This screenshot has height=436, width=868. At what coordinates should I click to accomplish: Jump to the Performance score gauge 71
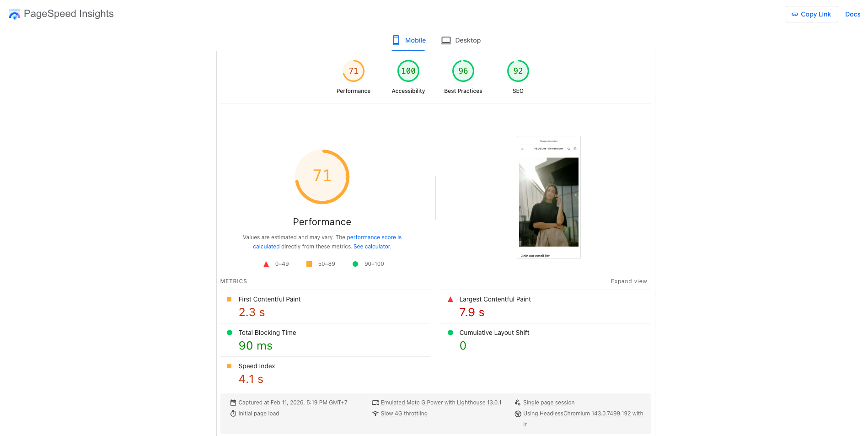354,71
